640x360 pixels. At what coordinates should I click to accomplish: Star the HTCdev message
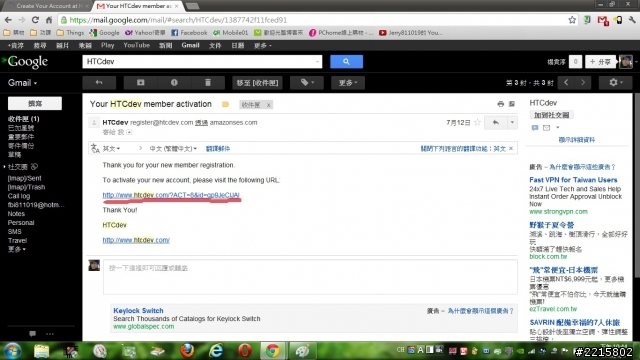tap(477, 122)
